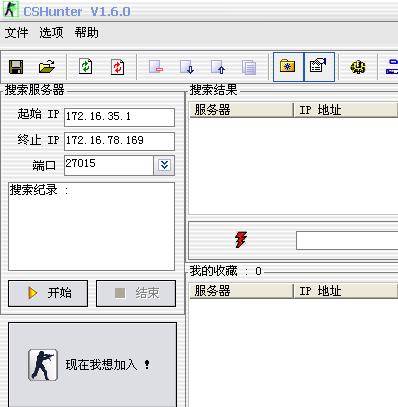Screen dimensions: 398x407
Task: Click the 搜索纪录 log box
Action: (x=91, y=226)
